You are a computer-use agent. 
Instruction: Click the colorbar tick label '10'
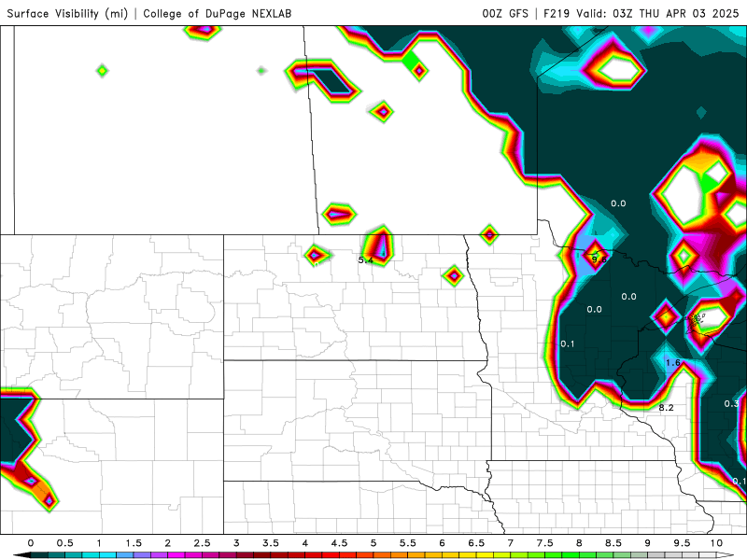click(716, 543)
